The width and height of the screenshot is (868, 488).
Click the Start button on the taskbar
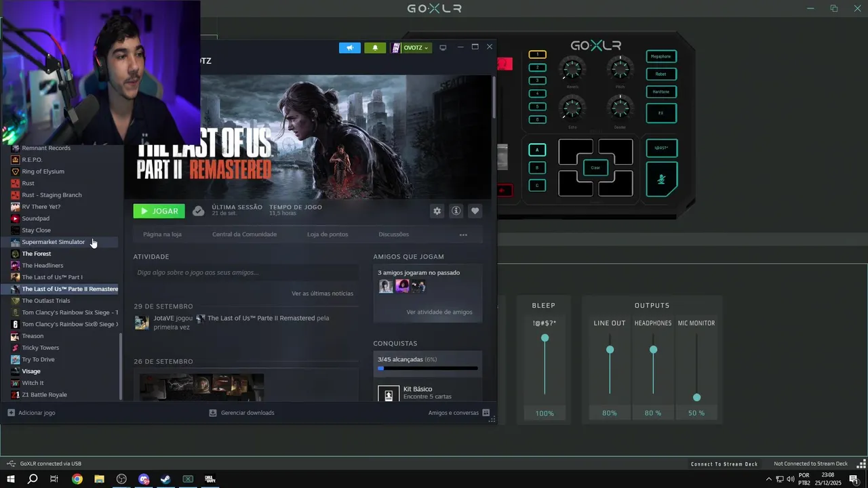tap(10, 479)
